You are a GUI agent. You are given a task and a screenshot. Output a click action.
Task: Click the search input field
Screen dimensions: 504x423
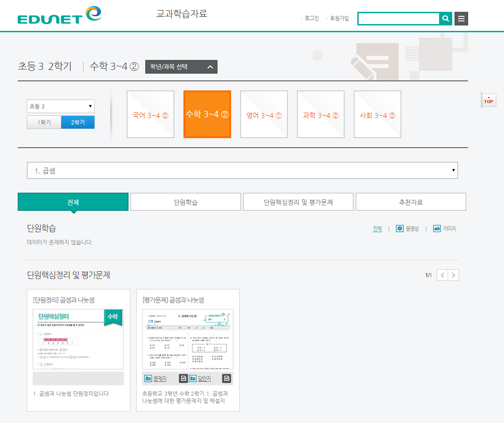point(398,19)
